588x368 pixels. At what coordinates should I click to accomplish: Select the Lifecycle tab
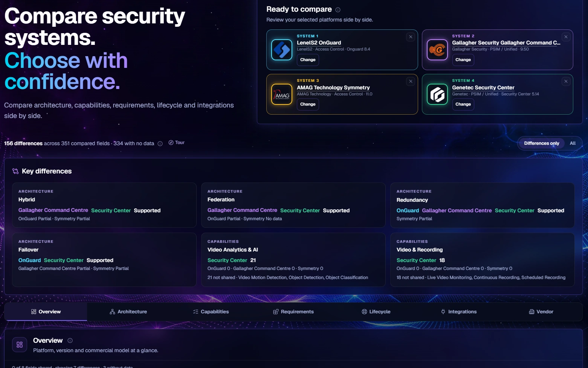(376, 312)
